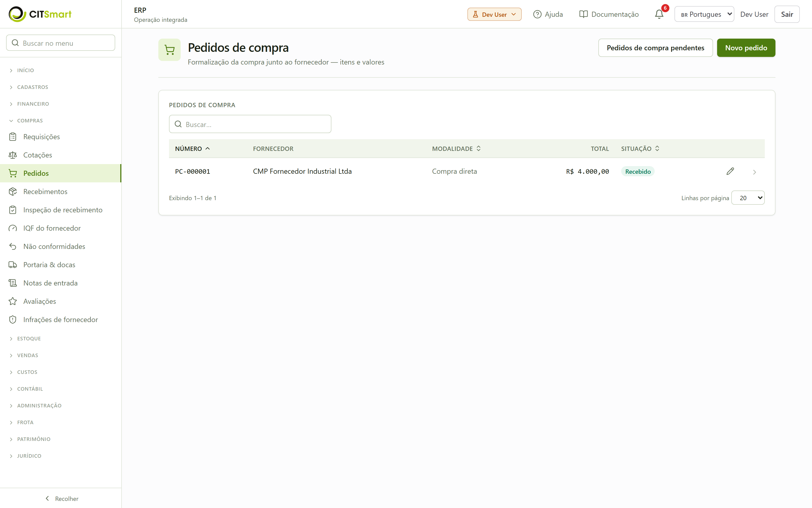Click the Pedidos de compra header cart icon

click(x=170, y=50)
